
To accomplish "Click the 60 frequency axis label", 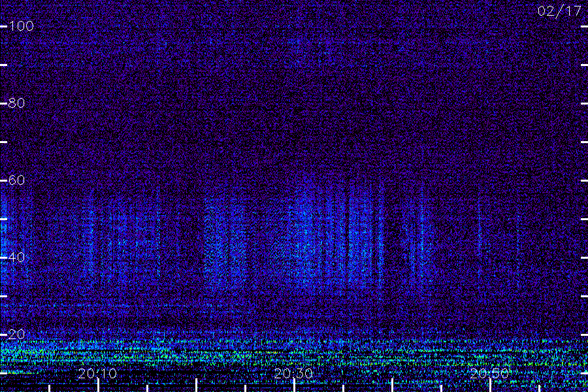I will 16,180.
